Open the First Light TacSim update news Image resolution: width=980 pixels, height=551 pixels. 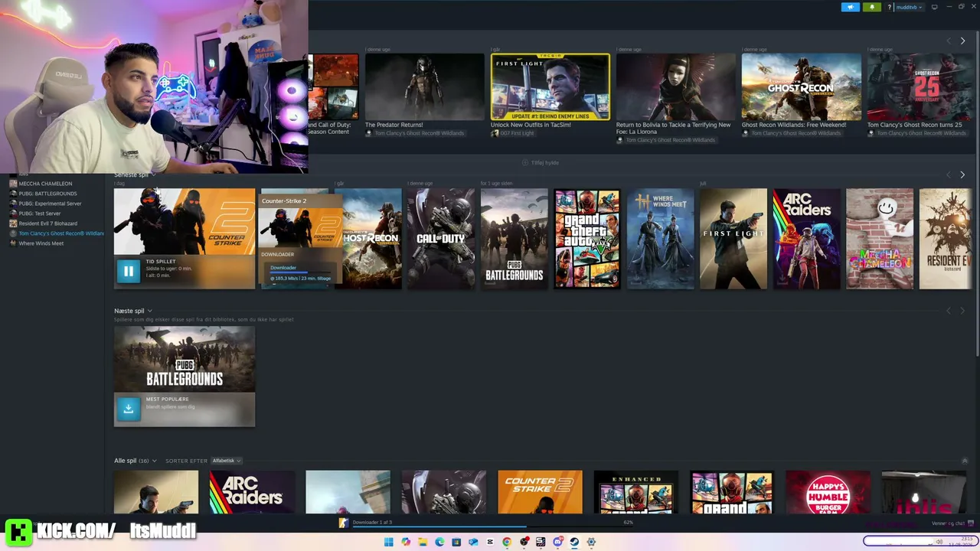click(x=550, y=86)
